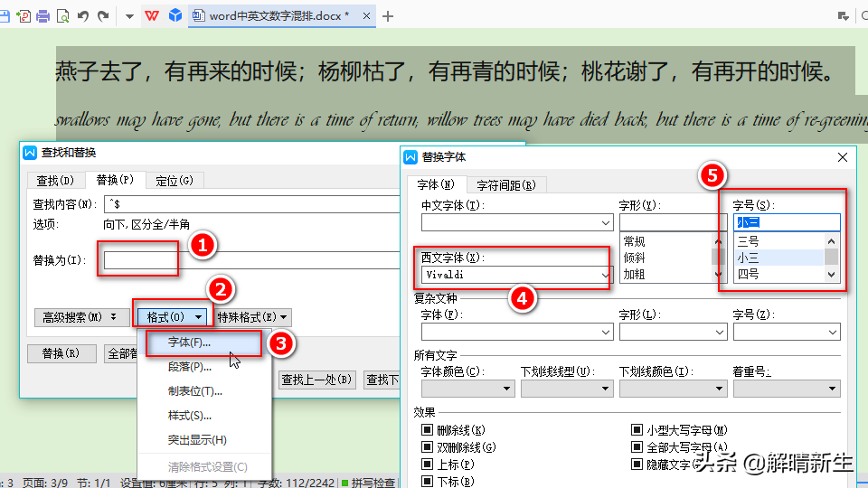
Task: Click the 字号 list scrollbar down arrow
Action: [x=832, y=275]
